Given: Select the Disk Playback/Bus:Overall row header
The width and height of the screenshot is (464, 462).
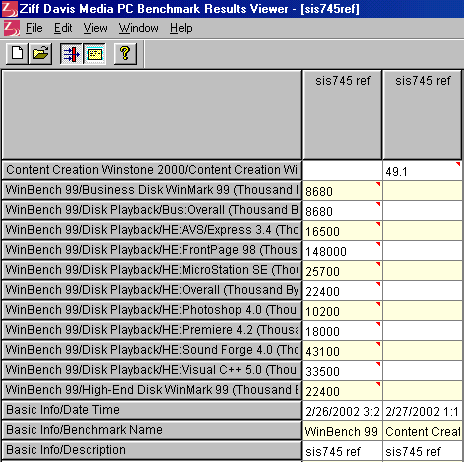Looking at the screenshot, I should (x=152, y=210).
